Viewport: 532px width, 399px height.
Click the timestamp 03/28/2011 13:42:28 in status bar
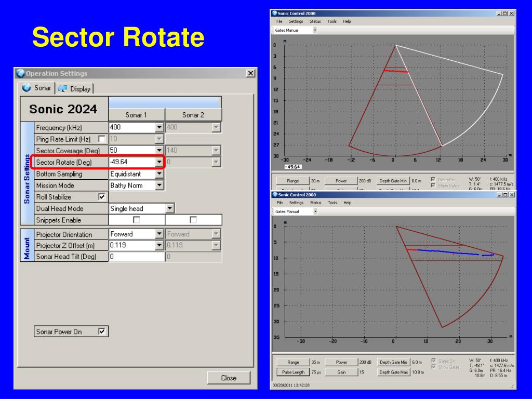point(291,385)
